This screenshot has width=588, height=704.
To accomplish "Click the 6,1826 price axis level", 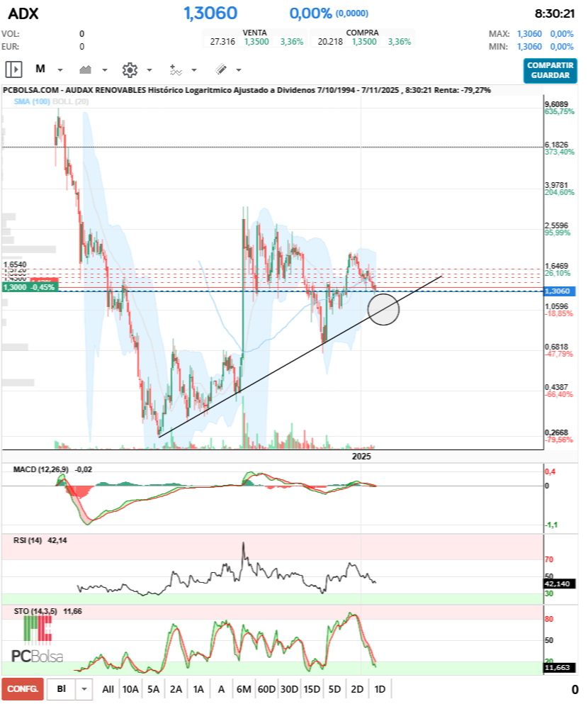I will (556, 145).
